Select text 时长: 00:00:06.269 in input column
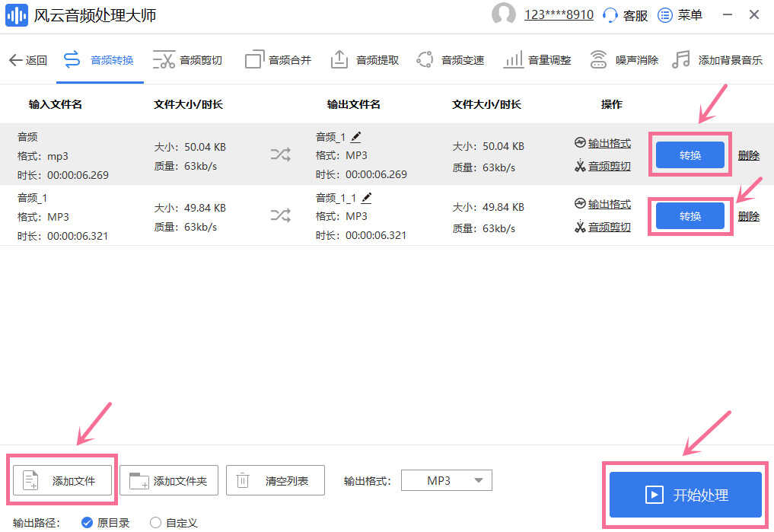Screen dimensions: 774x532 point(63,175)
